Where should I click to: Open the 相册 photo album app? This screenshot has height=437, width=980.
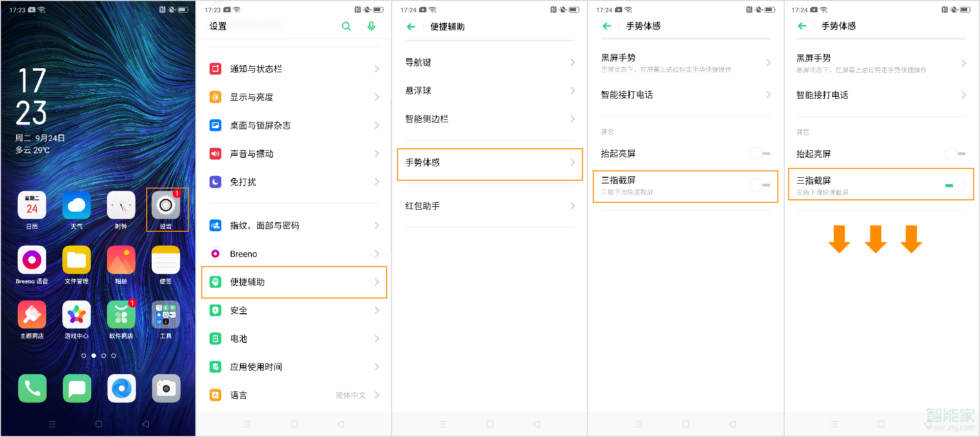[121, 260]
